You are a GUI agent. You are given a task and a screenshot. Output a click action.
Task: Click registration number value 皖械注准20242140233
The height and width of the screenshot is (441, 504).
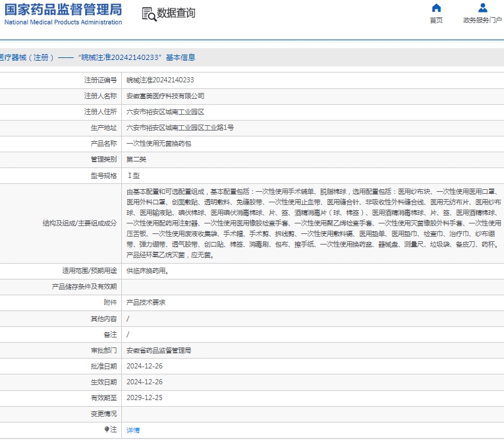point(160,80)
